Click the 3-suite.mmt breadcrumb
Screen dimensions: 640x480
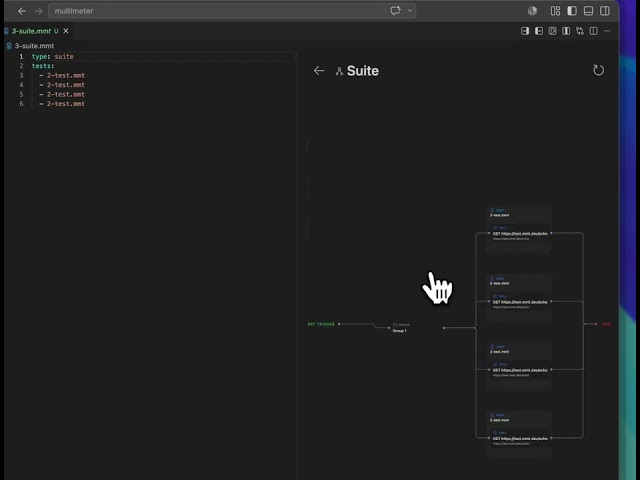point(34,46)
